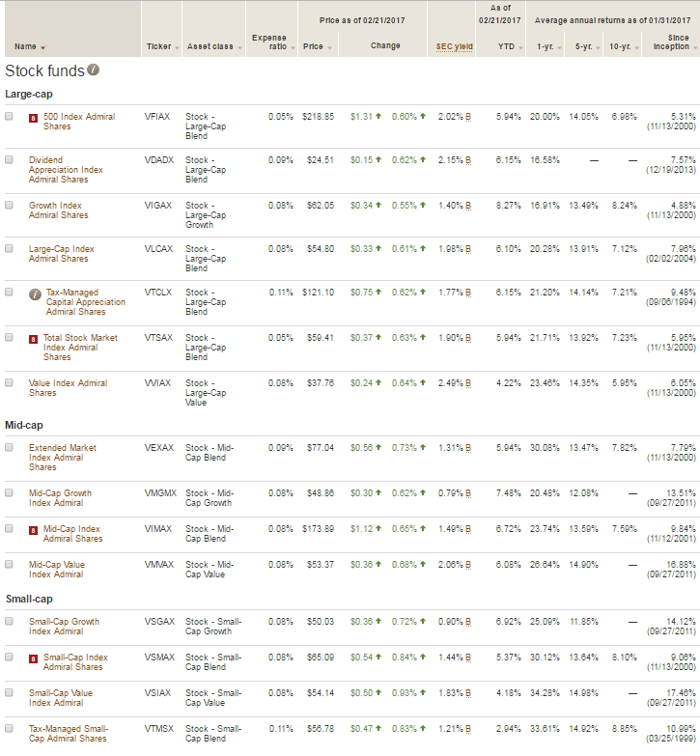
Task: Open Small-Cap Growth Index Admiral fund
Action: 64,627
